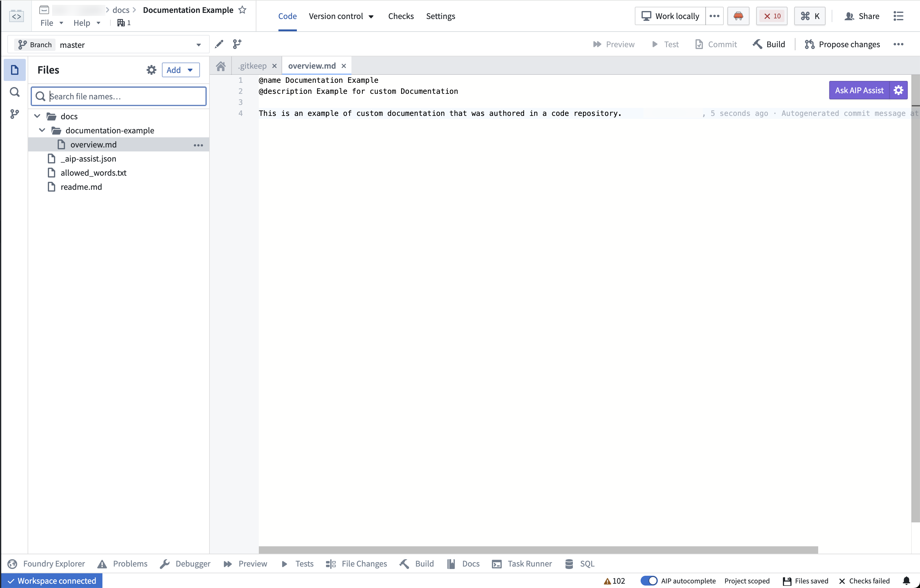
Task: Open the search sidebar icon
Action: coord(14,92)
